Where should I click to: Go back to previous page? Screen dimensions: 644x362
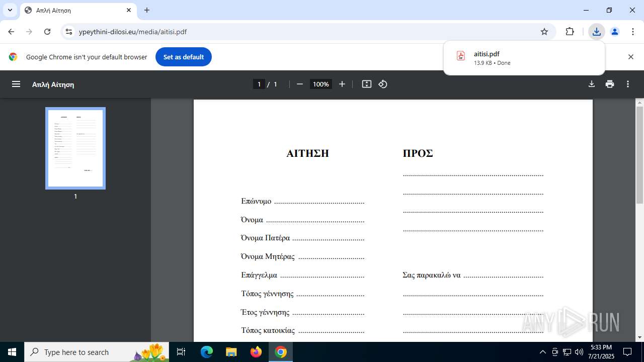pyautogui.click(x=11, y=32)
